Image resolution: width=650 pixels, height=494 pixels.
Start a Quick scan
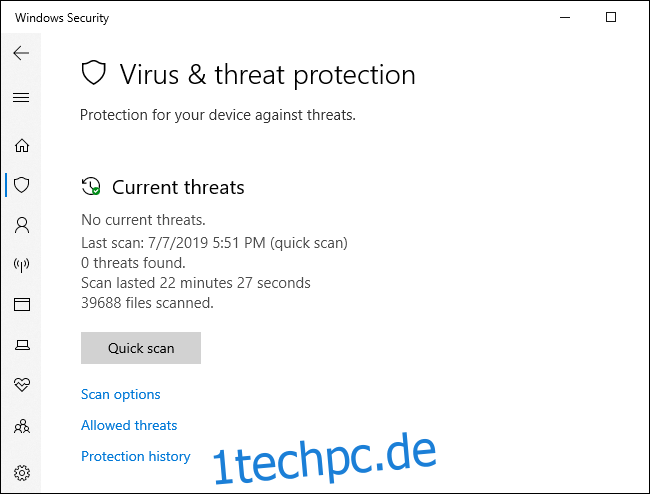coord(141,348)
